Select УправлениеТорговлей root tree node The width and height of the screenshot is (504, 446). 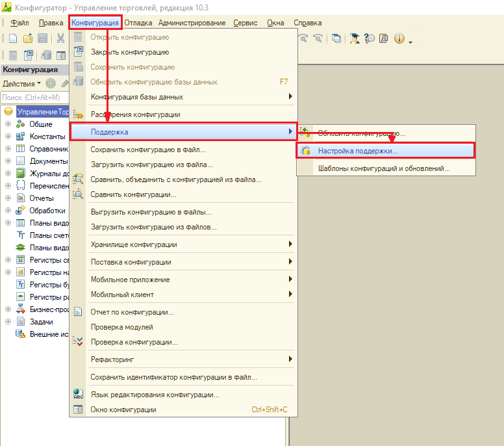coord(43,112)
